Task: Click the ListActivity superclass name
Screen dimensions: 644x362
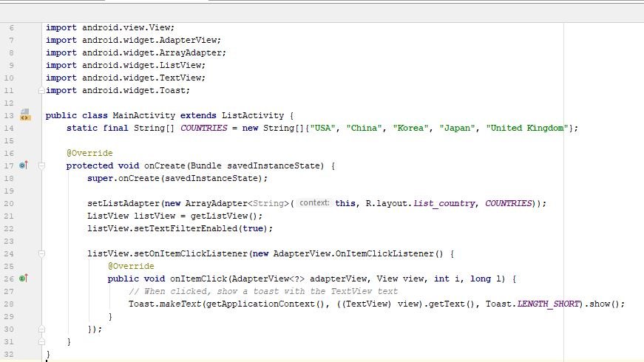Action: [x=253, y=115]
